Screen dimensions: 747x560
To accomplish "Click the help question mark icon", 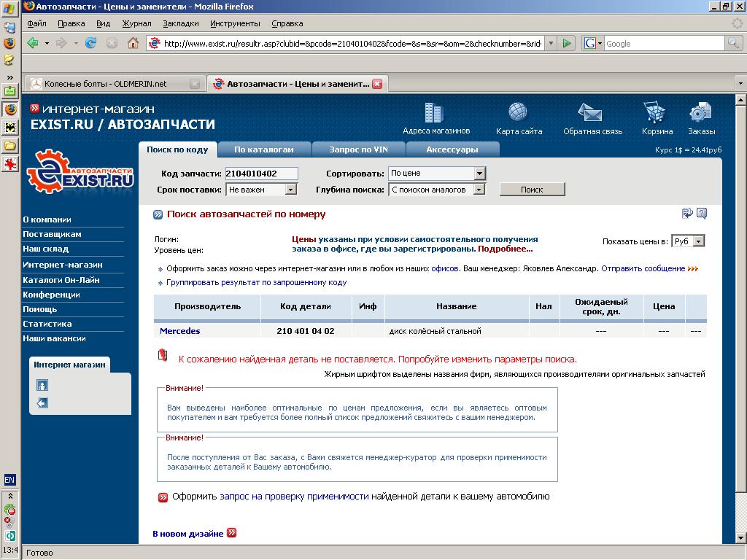I will 702,214.
